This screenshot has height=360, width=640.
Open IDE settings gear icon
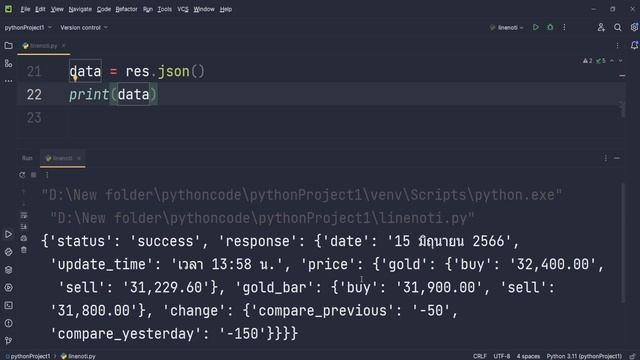[x=634, y=27]
